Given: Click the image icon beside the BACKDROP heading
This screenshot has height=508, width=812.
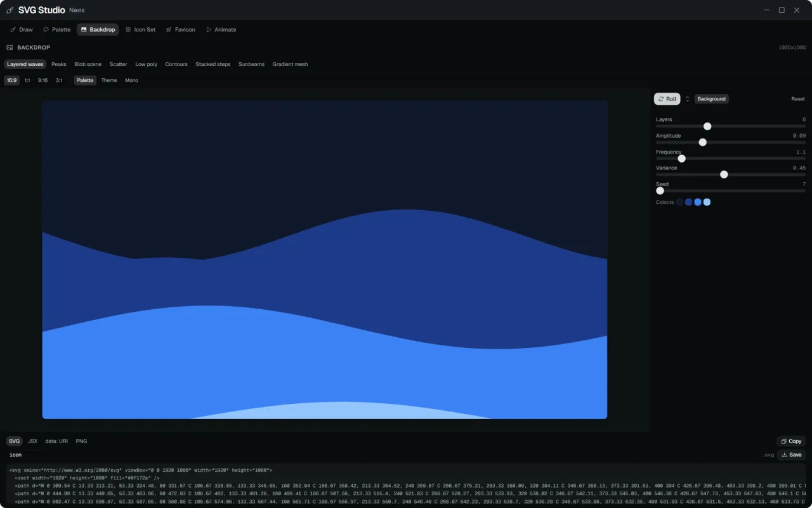Looking at the screenshot, I should (10, 48).
